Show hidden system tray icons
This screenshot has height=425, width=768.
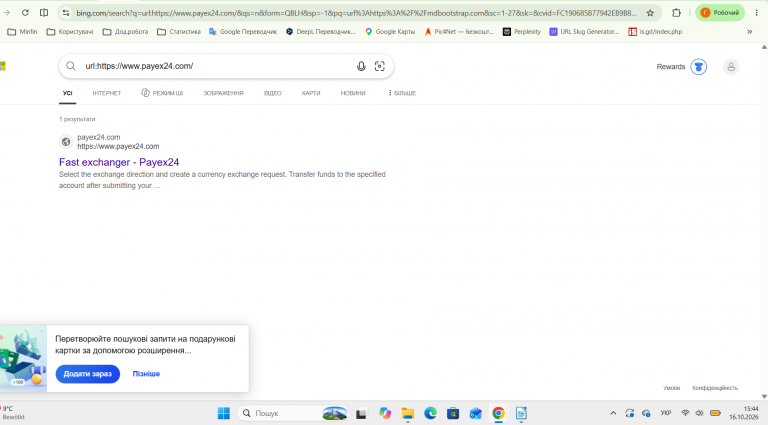613,413
